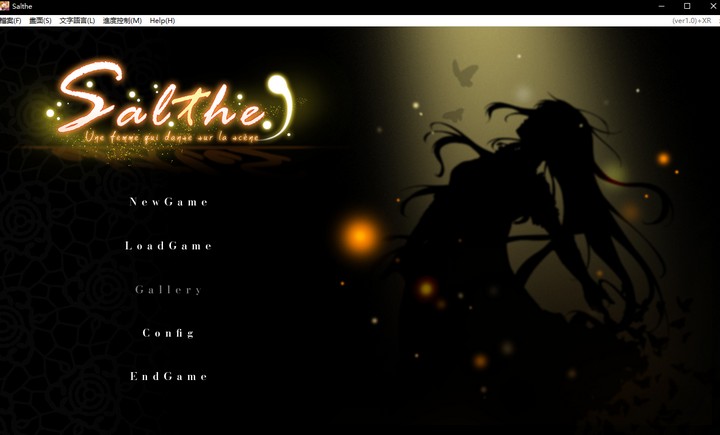
Task: Close the Salthe window
Action: [713, 6]
